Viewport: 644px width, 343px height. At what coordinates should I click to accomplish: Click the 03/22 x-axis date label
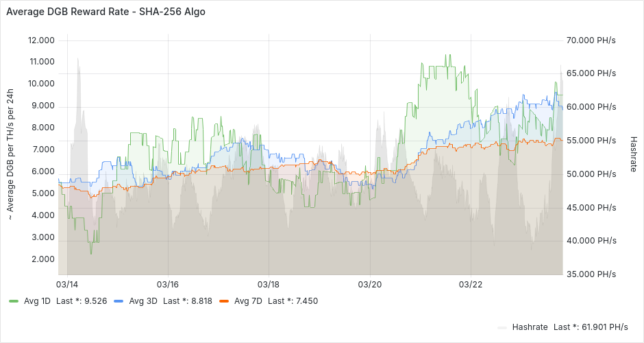(x=471, y=284)
